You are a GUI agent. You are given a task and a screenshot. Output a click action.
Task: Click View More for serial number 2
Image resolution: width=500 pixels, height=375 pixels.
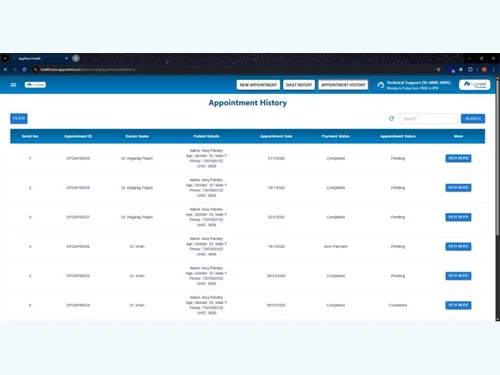click(458, 188)
